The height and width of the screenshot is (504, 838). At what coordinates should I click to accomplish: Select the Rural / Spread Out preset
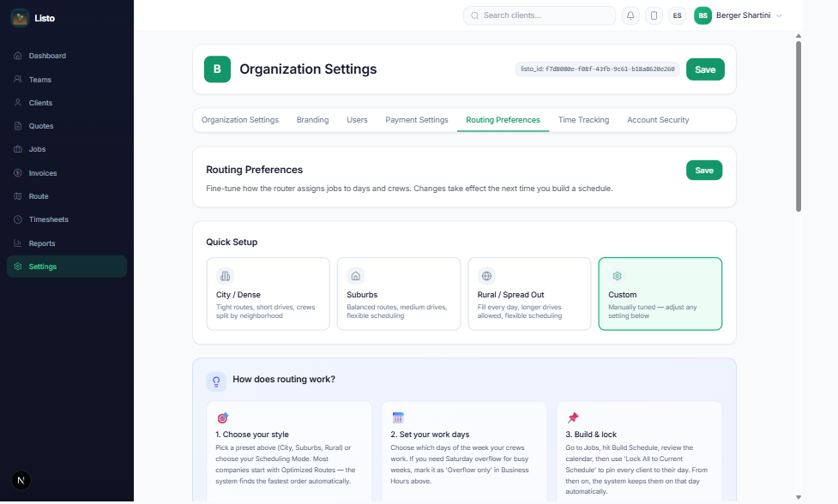click(529, 294)
